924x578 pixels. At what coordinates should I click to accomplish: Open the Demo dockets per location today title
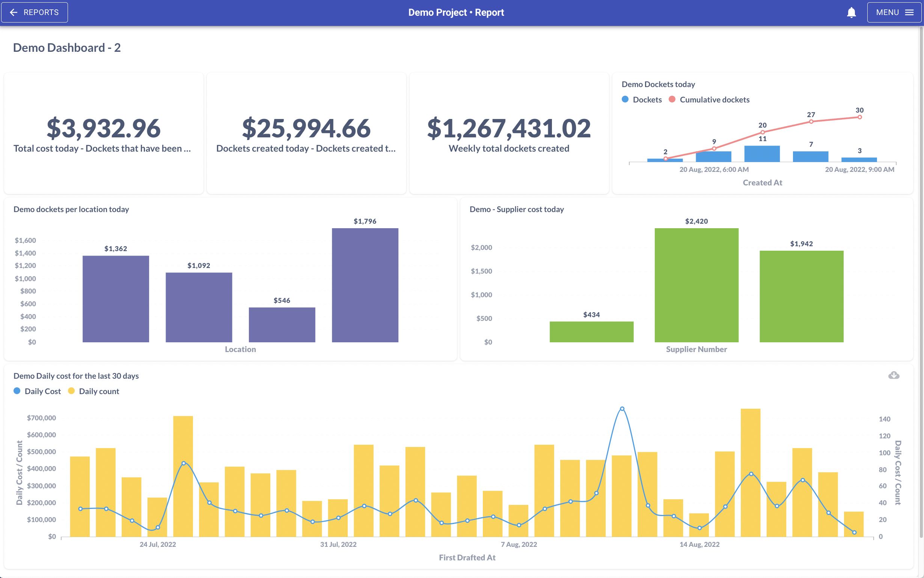click(71, 209)
